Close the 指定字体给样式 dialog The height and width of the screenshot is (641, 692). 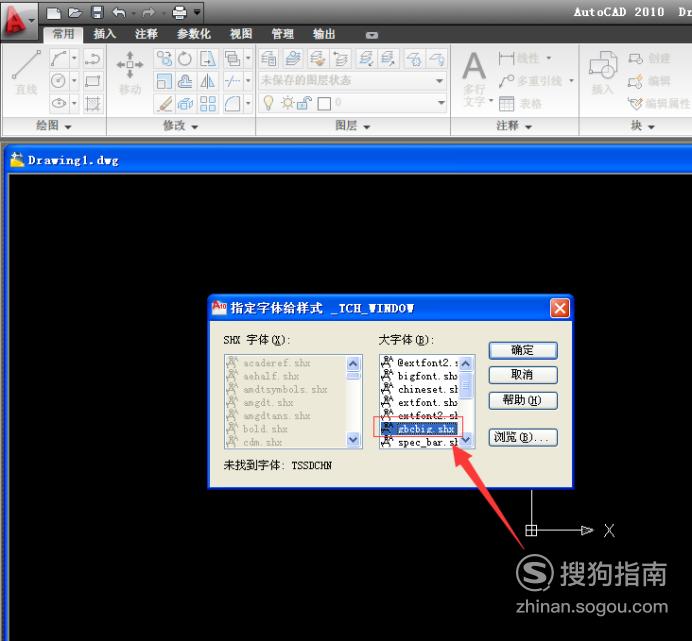(560, 308)
